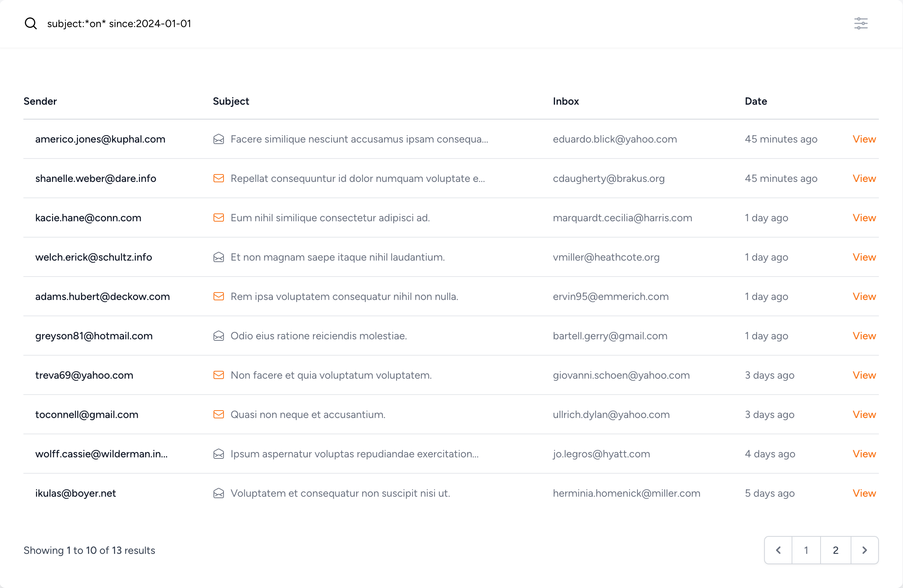Screen dimensions: 903x588
Task: Go to next page with the right chevron
Action: coord(865,550)
